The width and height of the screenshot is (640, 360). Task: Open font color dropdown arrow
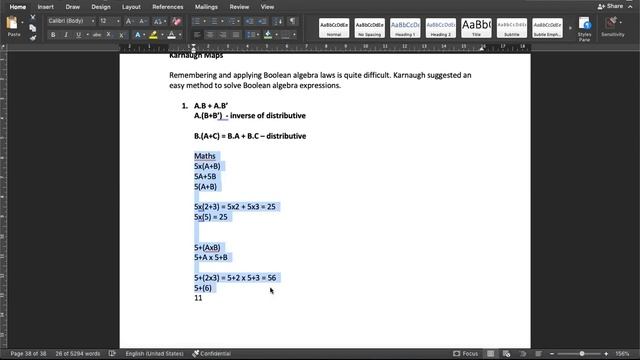[x=180, y=35]
